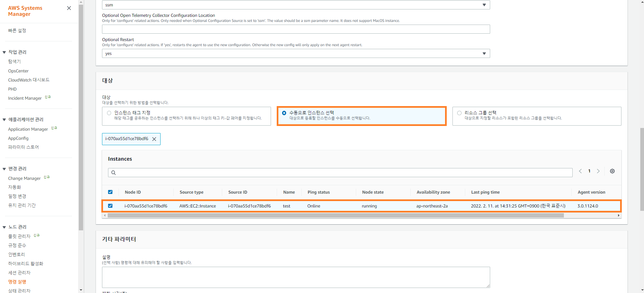Collapse the 변경 관리 section
Viewport: 644px width, 293px height.
[4, 169]
